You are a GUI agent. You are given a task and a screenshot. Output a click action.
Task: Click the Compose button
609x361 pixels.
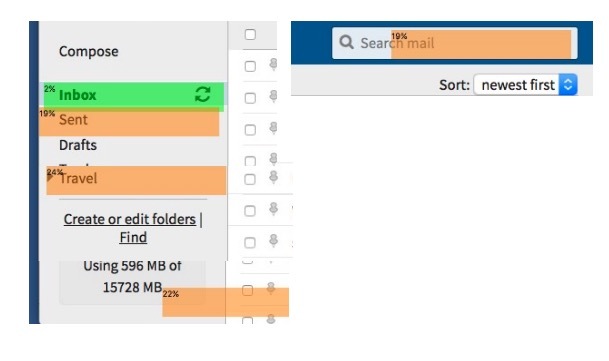tap(89, 51)
